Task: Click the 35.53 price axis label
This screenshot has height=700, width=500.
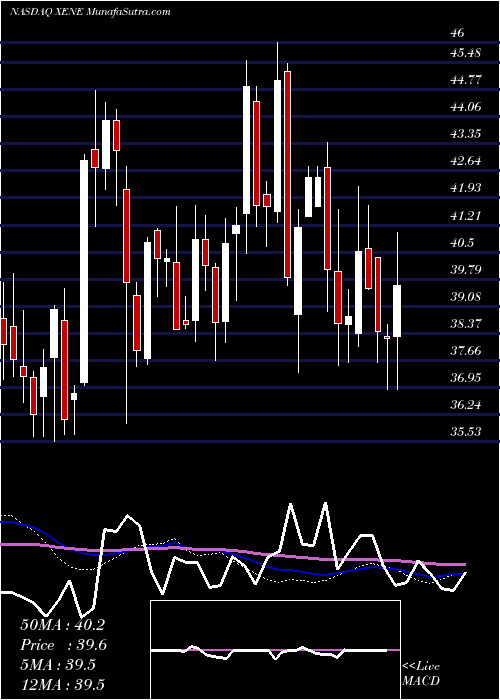Action: click(466, 432)
